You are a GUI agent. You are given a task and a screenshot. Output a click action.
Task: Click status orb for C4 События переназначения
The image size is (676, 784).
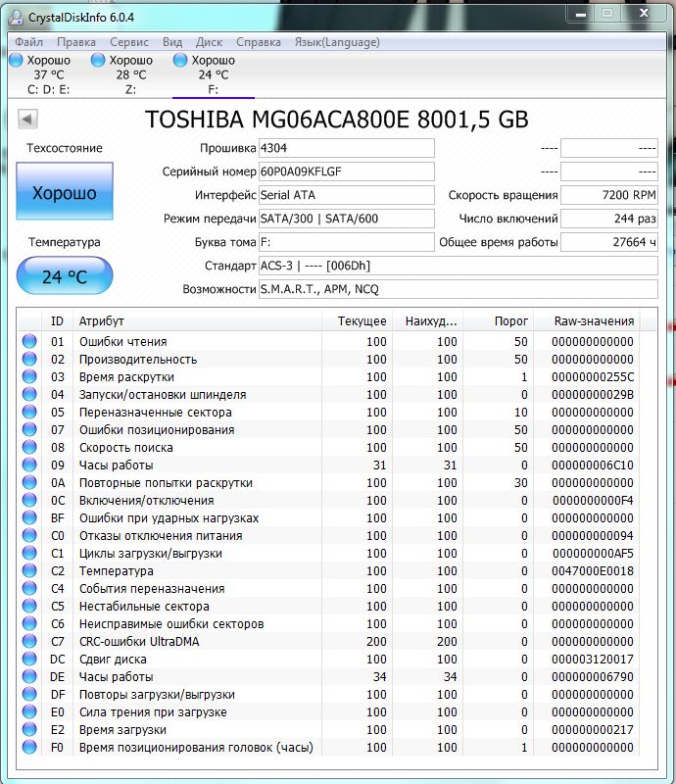coord(29,588)
